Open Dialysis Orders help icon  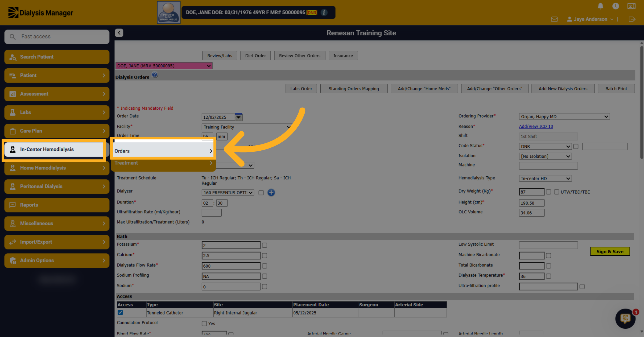[155, 75]
